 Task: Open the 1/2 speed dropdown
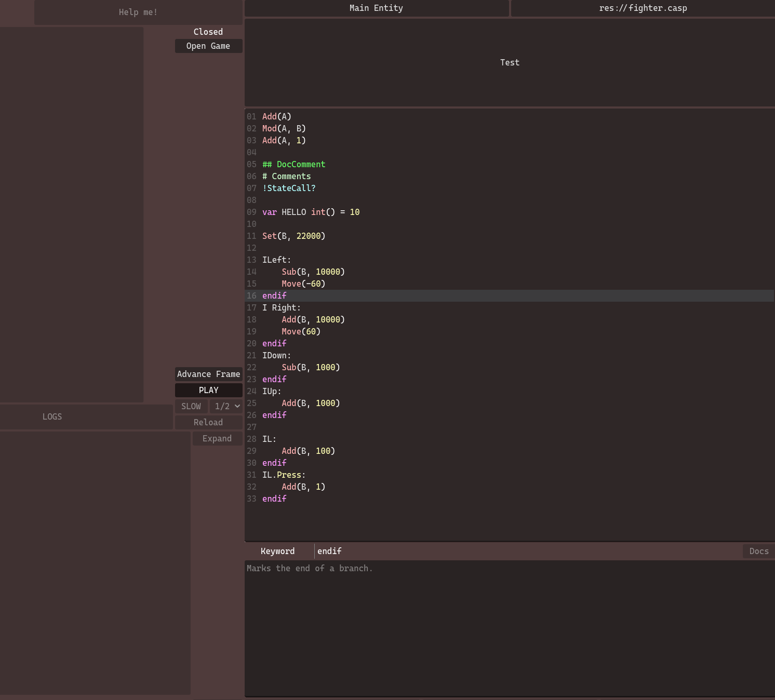pyautogui.click(x=226, y=406)
